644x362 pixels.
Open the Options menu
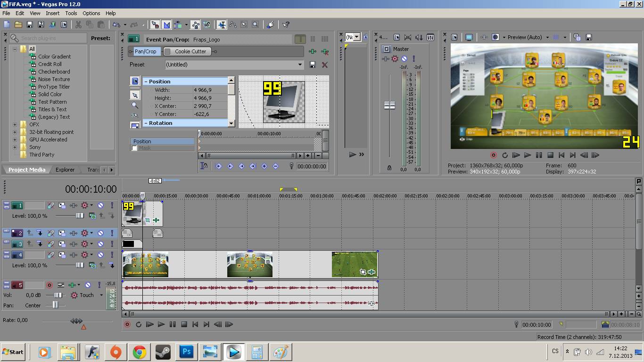91,13
